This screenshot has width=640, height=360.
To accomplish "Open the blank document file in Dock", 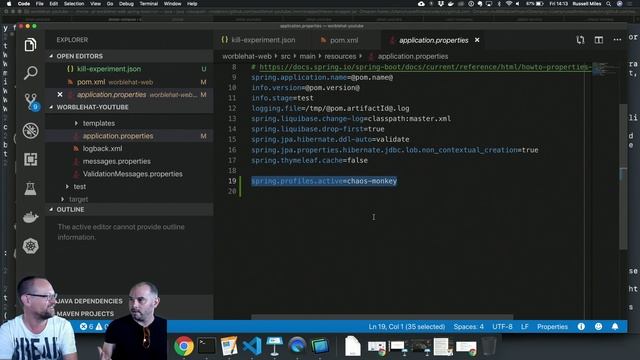I will pos(352,346).
